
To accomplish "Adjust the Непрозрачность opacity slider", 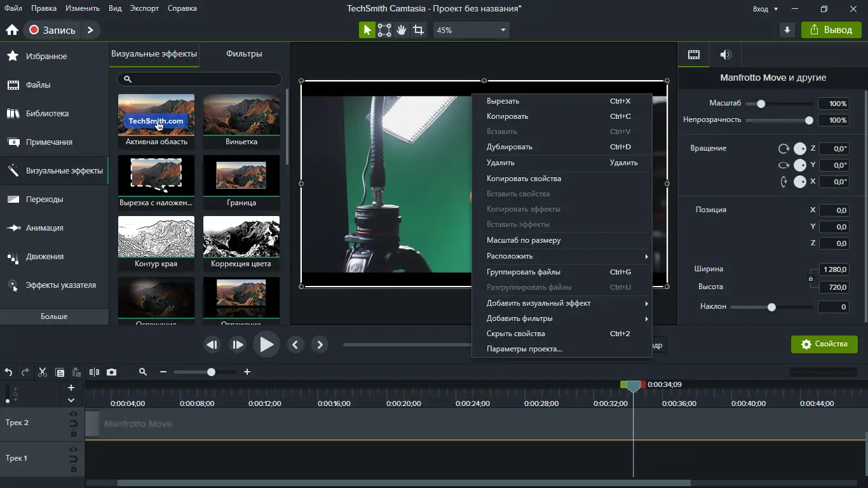I will (809, 120).
